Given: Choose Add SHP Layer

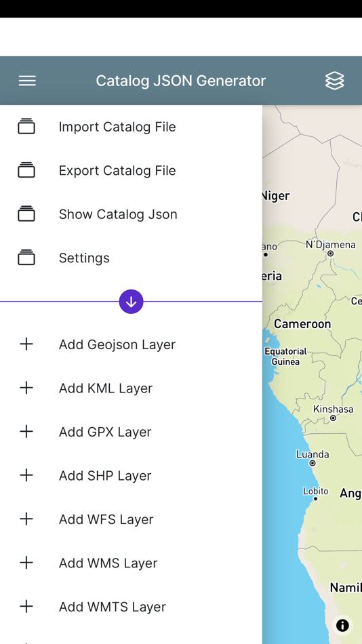Looking at the screenshot, I should (x=131, y=476).
